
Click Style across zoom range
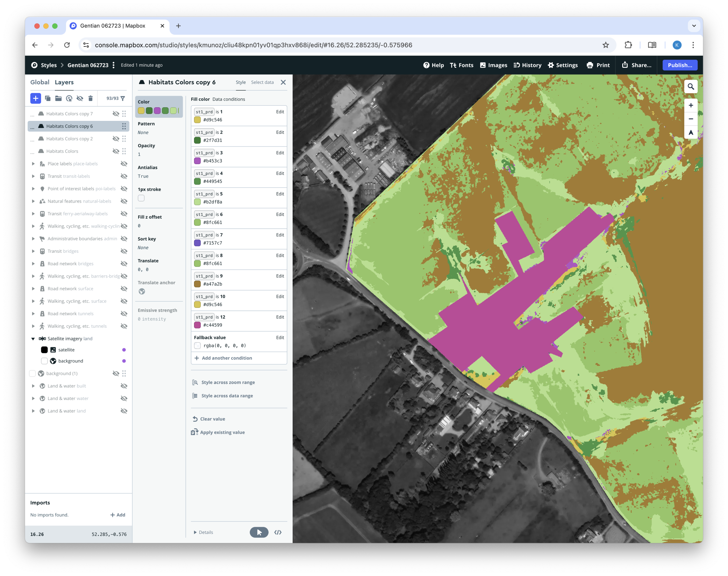point(223,383)
